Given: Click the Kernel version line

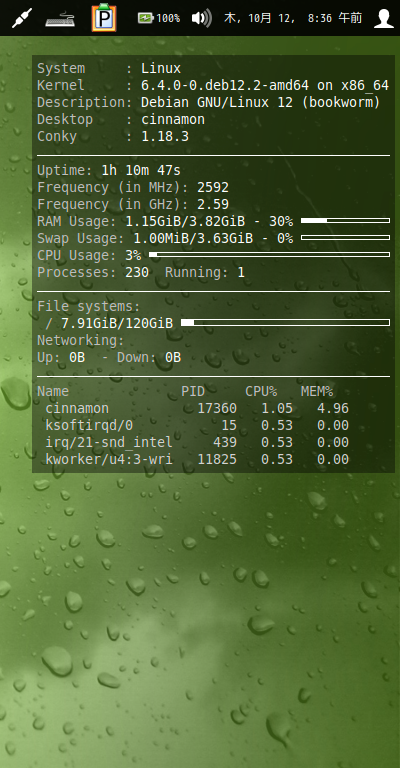Looking at the screenshot, I should [x=213, y=85].
